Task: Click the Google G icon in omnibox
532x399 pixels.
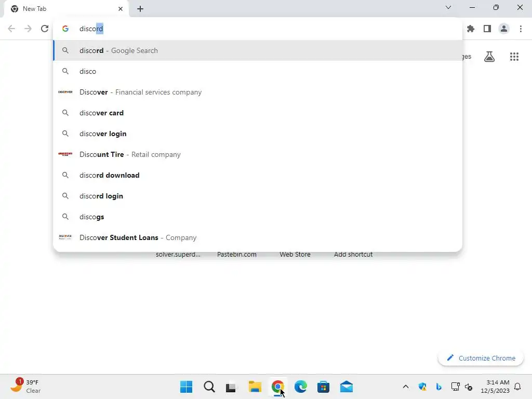Action: point(65,29)
